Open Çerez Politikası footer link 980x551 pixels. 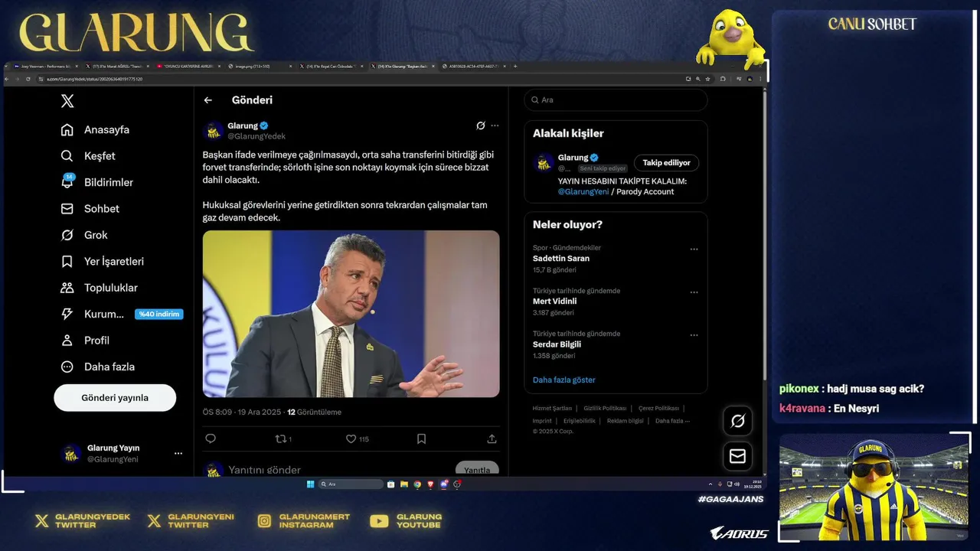pyautogui.click(x=658, y=409)
